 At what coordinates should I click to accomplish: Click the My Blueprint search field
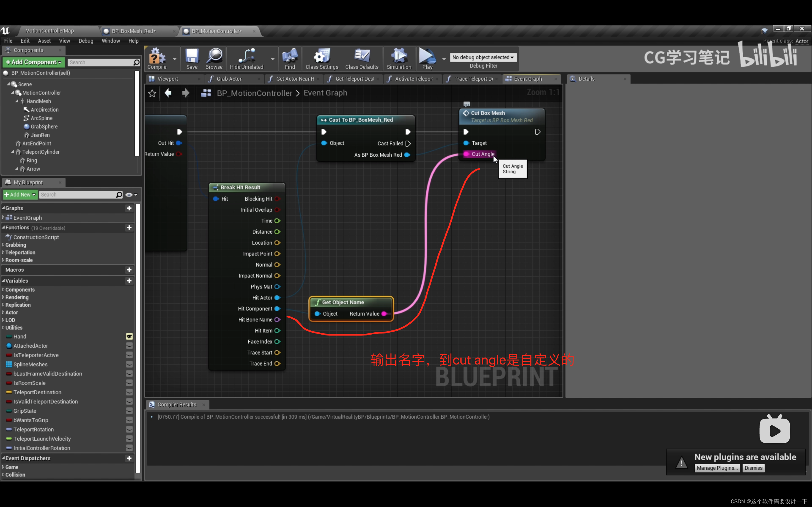77,194
